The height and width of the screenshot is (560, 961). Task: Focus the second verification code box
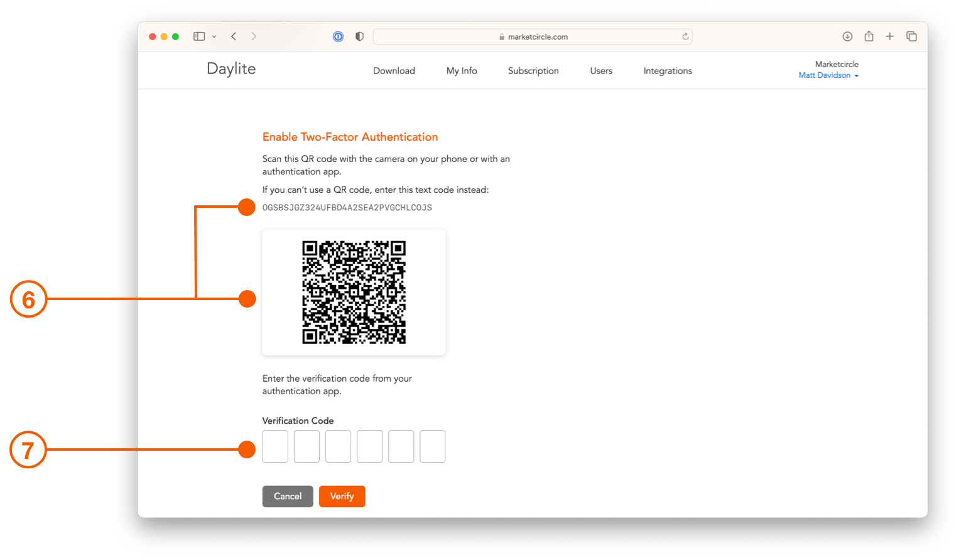click(307, 446)
